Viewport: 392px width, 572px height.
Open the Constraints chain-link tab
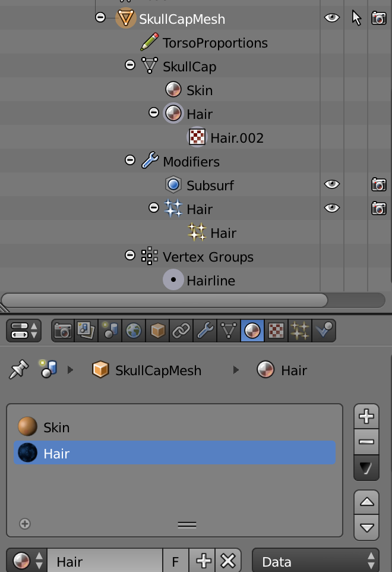coord(181,331)
